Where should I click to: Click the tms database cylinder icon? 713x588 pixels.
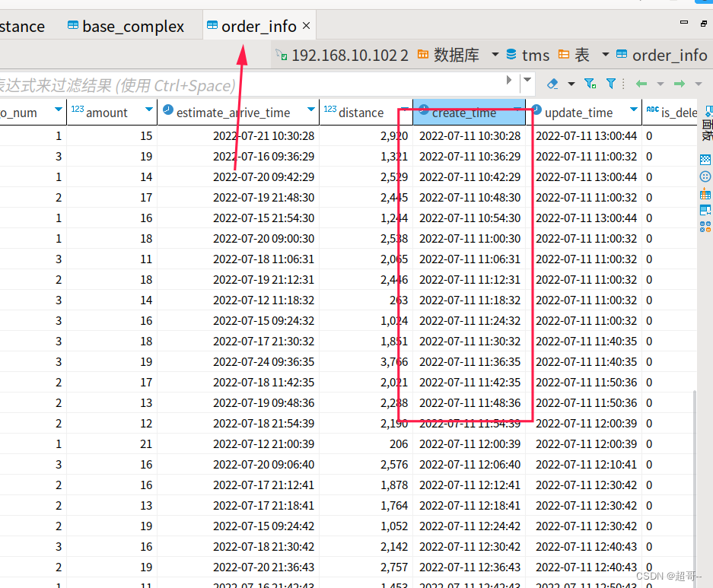pyautogui.click(x=511, y=55)
